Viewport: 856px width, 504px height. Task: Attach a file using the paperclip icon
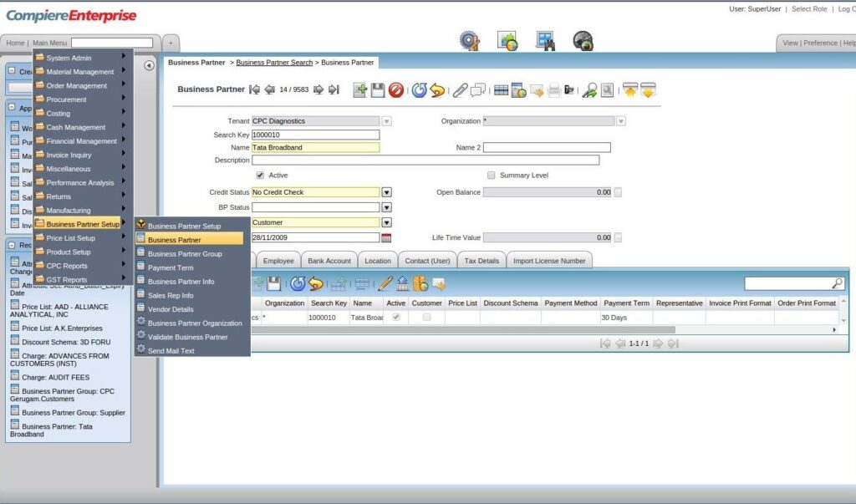(x=460, y=90)
